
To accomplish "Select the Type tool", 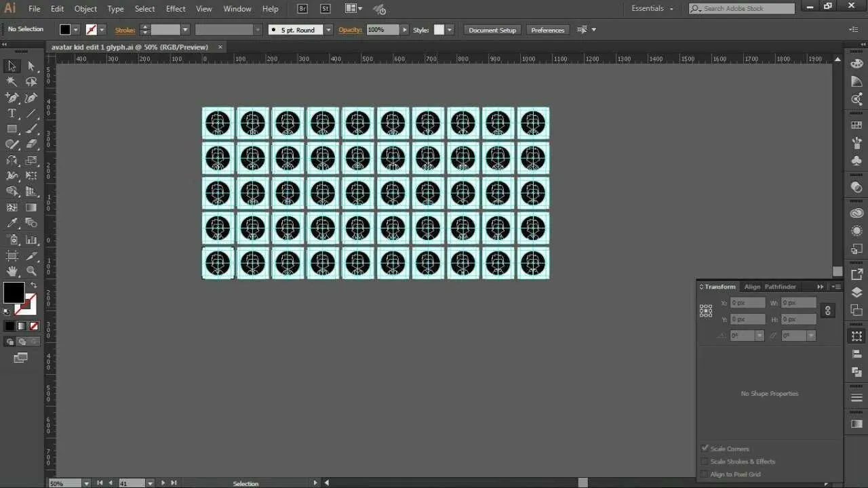I will click(x=12, y=113).
